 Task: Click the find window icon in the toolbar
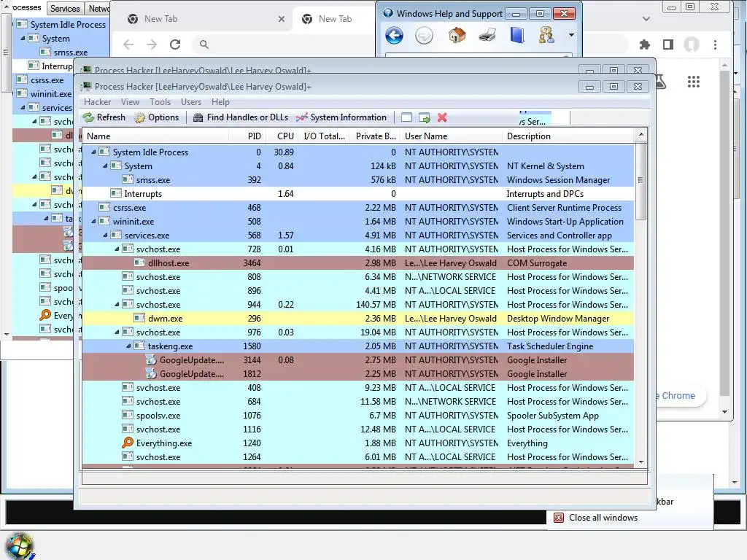(x=406, y=117)
